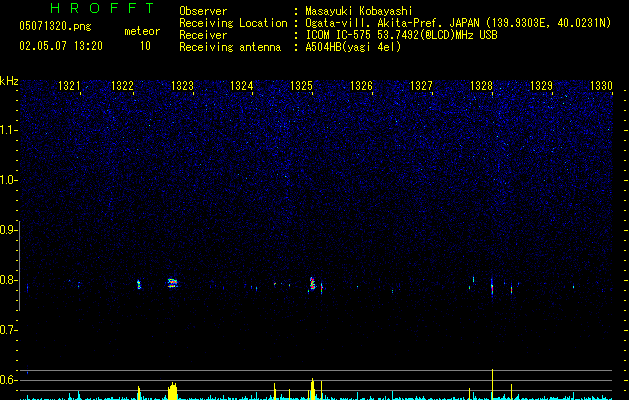Screen dimensions: 629x400
Task: Click the timestamp 02.05.07 13:20
Action: (x=61, y=46)
